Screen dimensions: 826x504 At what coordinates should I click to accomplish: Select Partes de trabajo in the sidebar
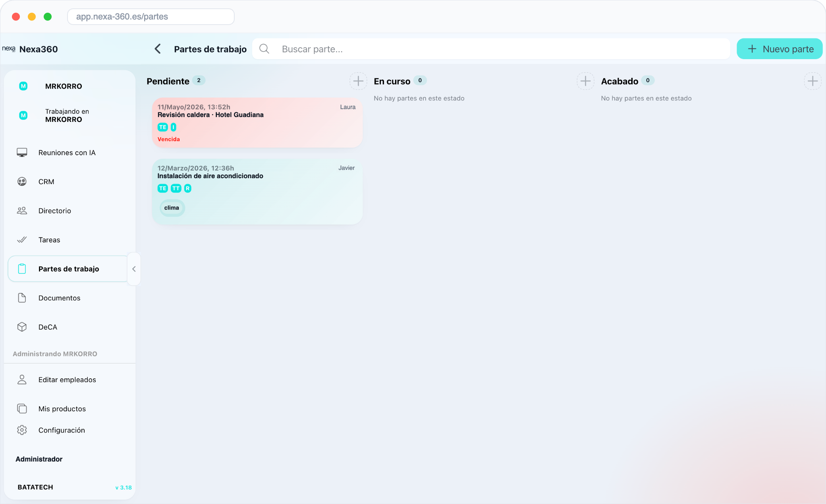tap(68, 269)
